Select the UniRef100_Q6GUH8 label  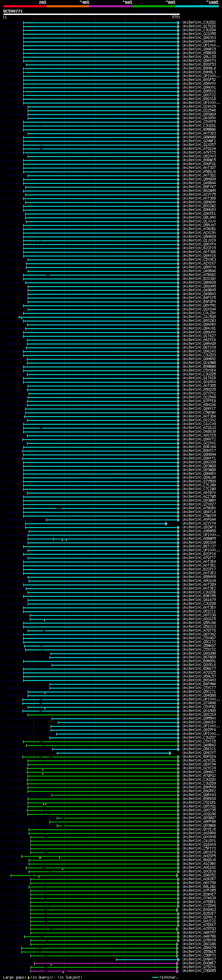point(199,653)
